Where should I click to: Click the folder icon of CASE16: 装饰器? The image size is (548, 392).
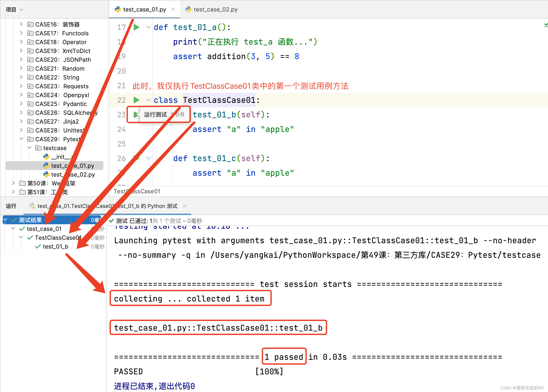[30, 24]
